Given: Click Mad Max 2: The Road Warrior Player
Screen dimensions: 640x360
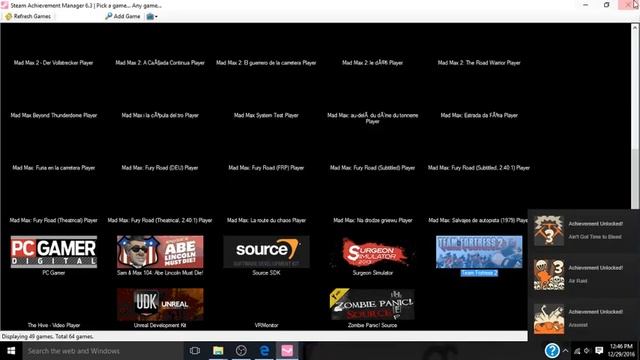Looking at the screenshot, I should pos(479,63).
